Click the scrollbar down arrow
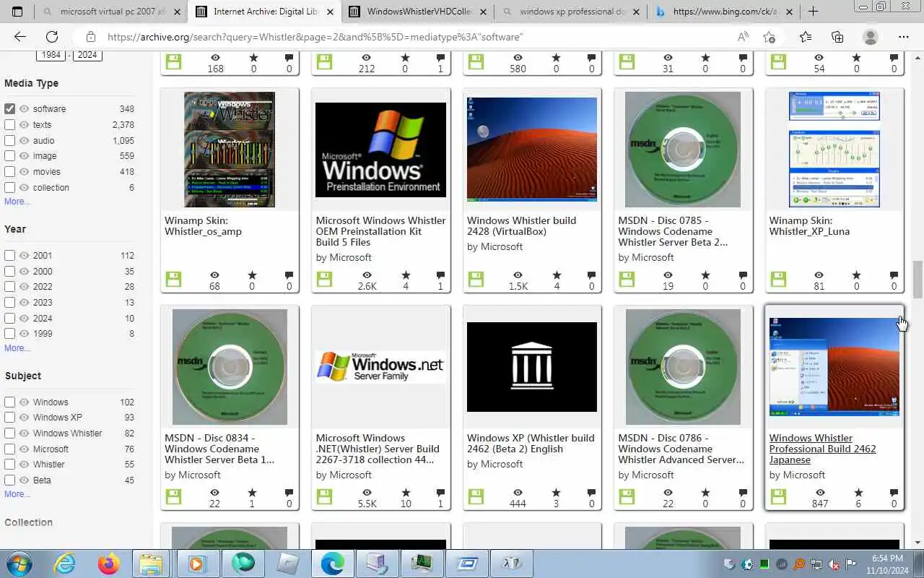 click(x=918, y=543)
